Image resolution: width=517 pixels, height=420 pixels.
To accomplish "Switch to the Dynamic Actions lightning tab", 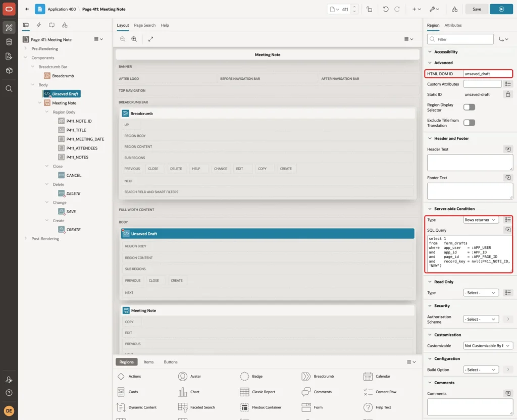I will point(38,25).
